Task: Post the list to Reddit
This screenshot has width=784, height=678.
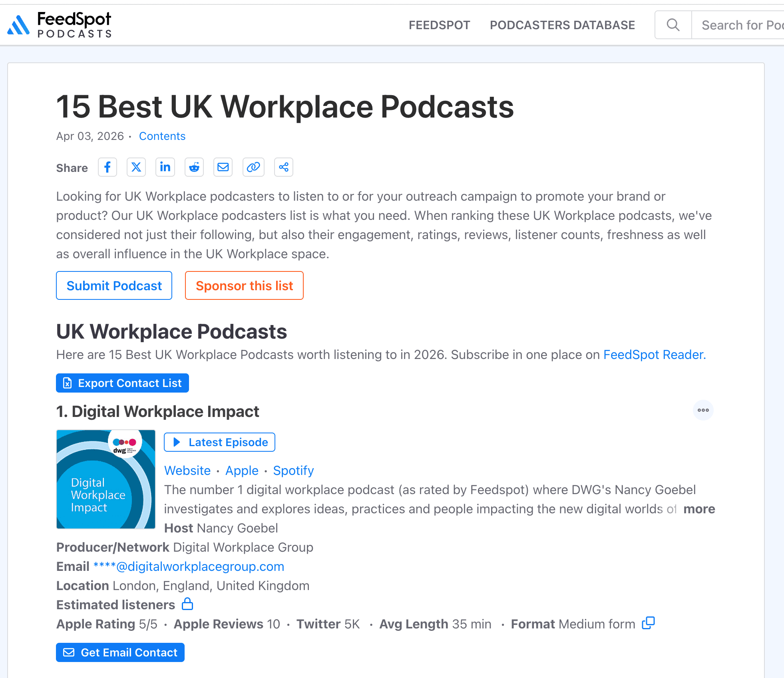Action: click(x=194, y=167)
